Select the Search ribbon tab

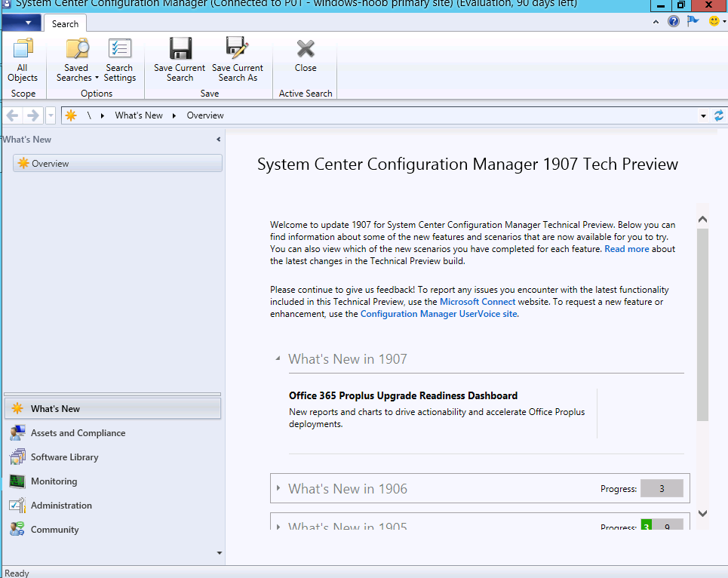point(65,23)
